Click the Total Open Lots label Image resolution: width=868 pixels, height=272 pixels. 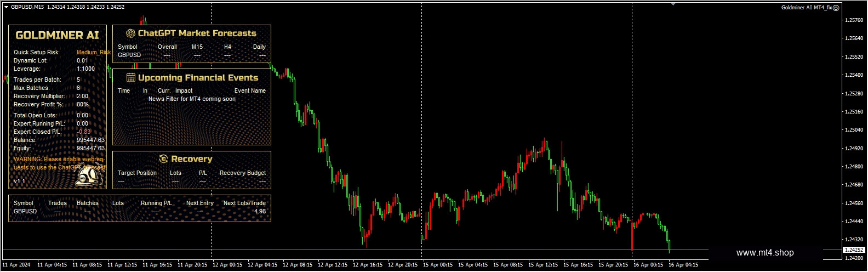[35, 115]
